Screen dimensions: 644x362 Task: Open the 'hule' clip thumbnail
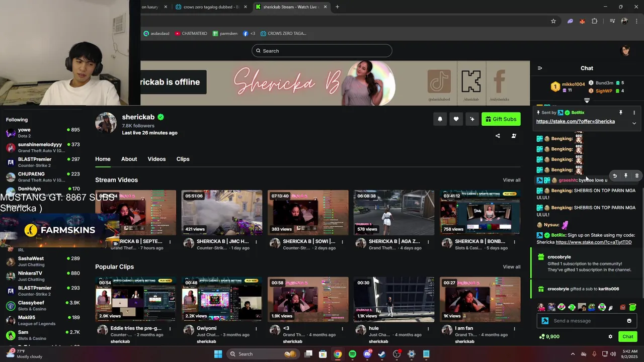click(394, 300)
